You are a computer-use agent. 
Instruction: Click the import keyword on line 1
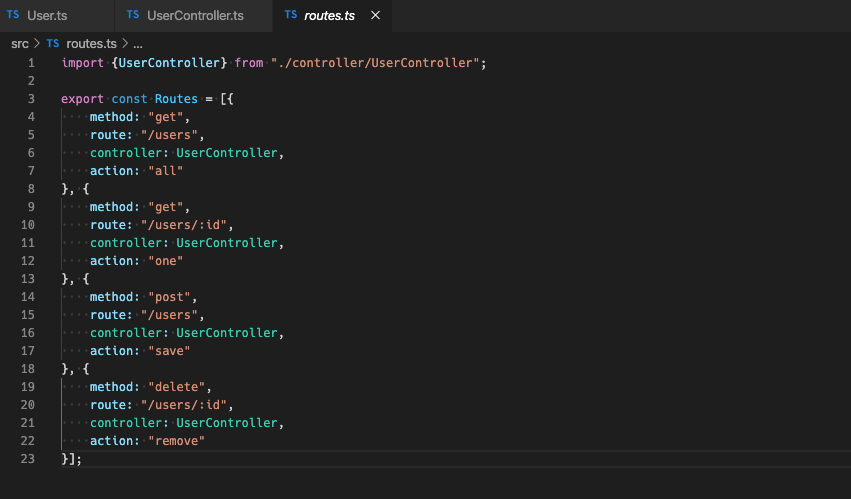tap(82, 63)
